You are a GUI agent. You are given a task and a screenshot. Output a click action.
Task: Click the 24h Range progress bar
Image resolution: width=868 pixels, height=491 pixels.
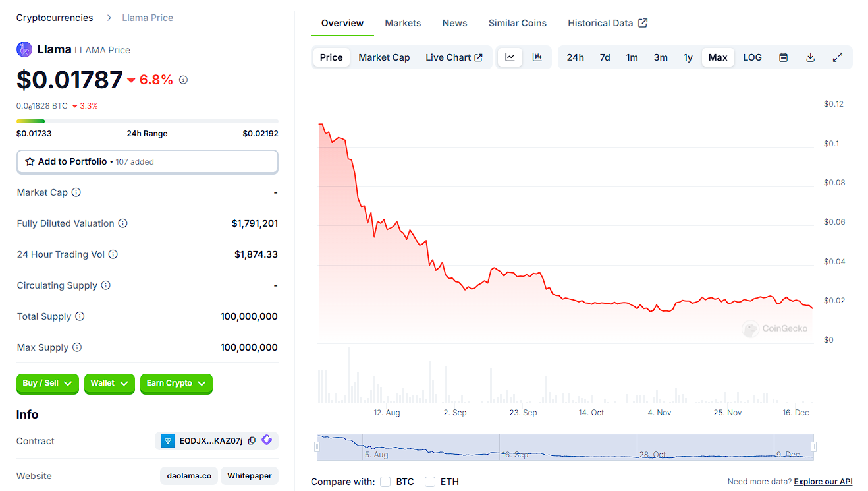[148, 121]
